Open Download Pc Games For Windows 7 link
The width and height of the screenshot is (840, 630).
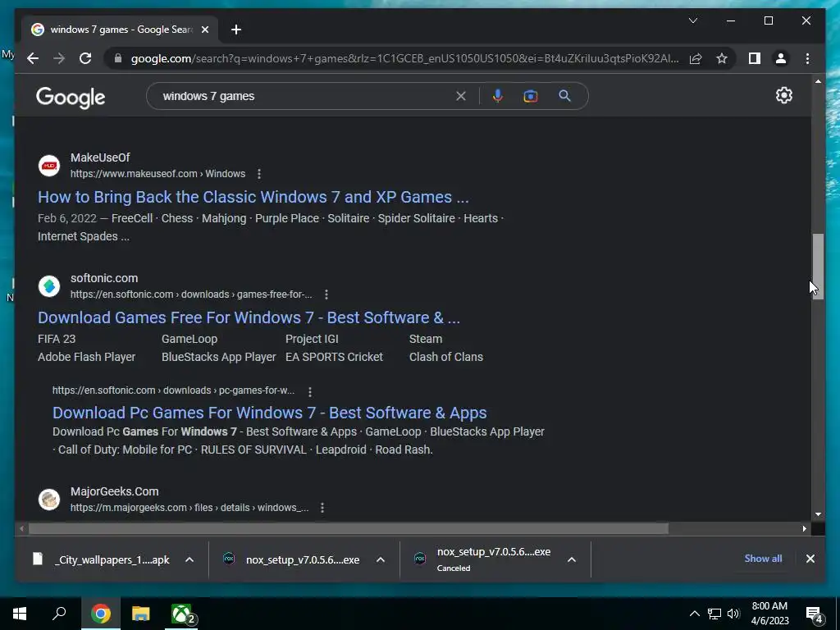(269, 413)
